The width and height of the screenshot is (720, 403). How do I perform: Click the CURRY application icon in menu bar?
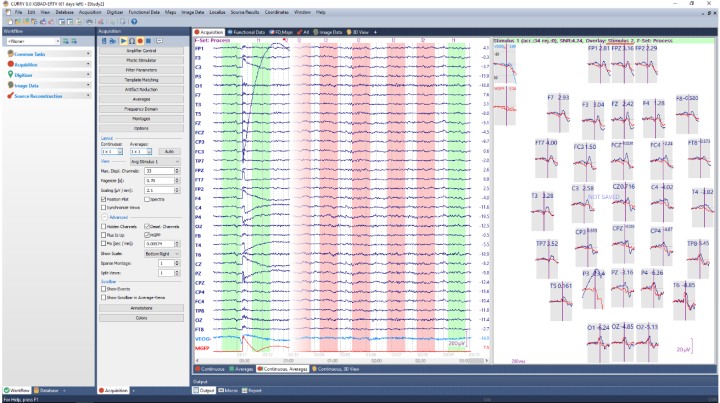(8, 12)
